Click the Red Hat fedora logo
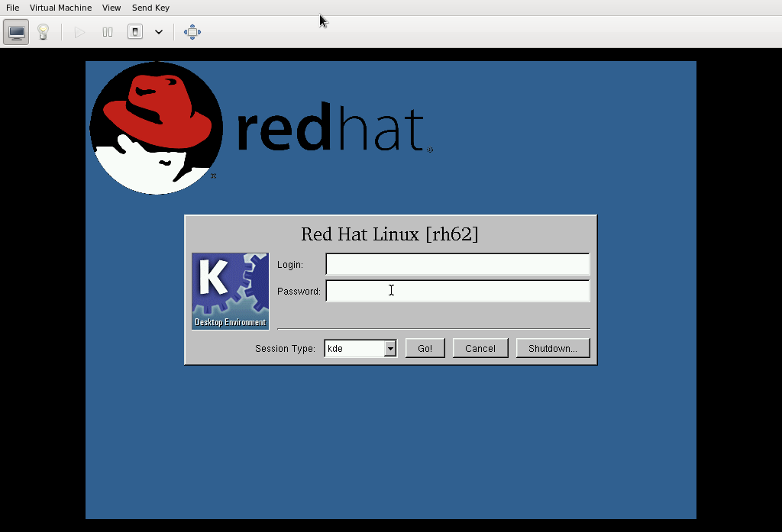 [157, 127]
